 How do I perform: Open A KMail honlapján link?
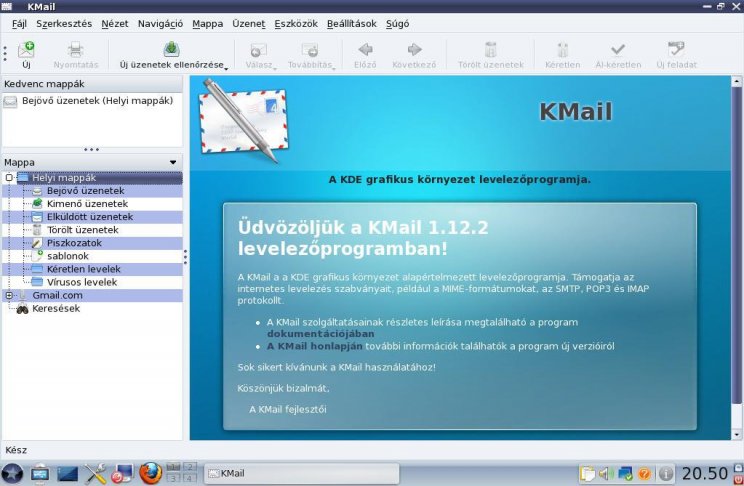point(315,346)
